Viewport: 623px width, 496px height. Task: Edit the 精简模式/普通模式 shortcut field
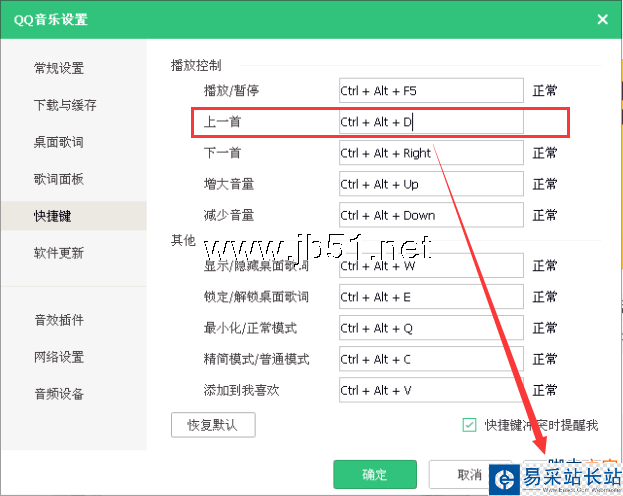click(431, 359)
